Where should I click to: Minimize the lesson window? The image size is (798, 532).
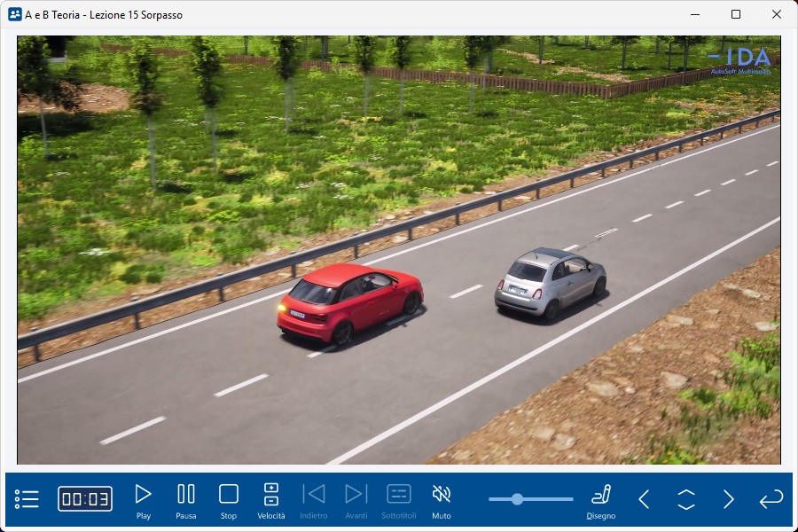(x=695, y=14)
